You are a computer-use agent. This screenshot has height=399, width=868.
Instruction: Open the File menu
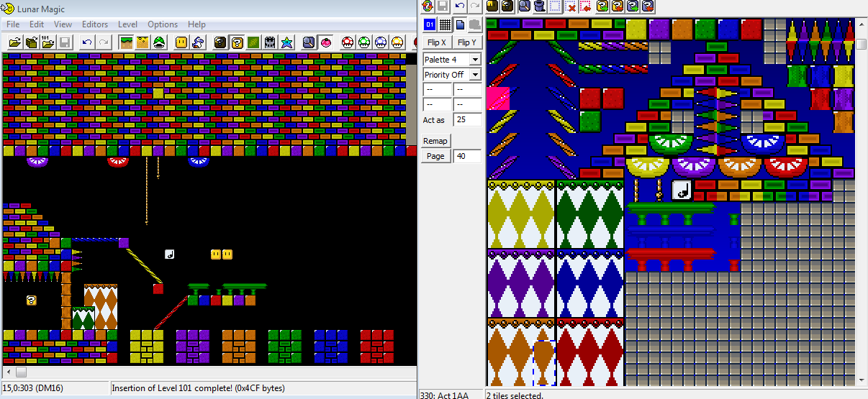pos(14,24)
